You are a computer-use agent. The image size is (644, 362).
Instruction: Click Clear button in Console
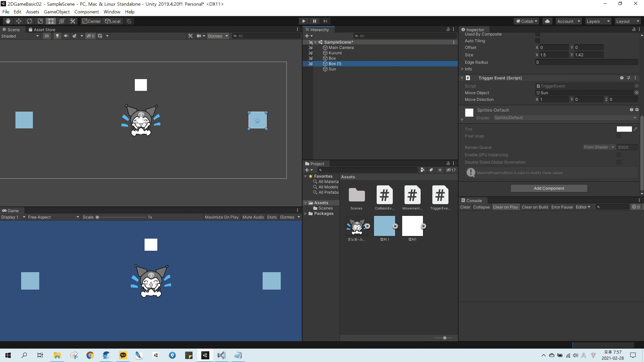point(465,207)
